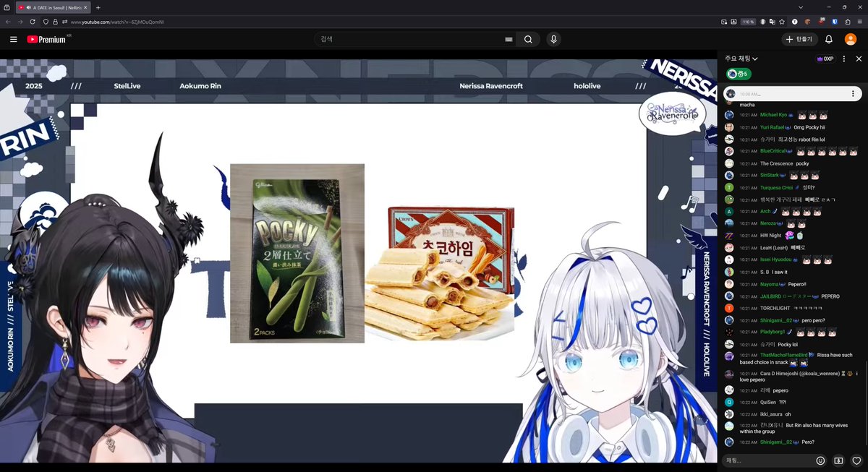
Task: Click chat username ThatMachoFlameBird
Action: click(785, 355)
